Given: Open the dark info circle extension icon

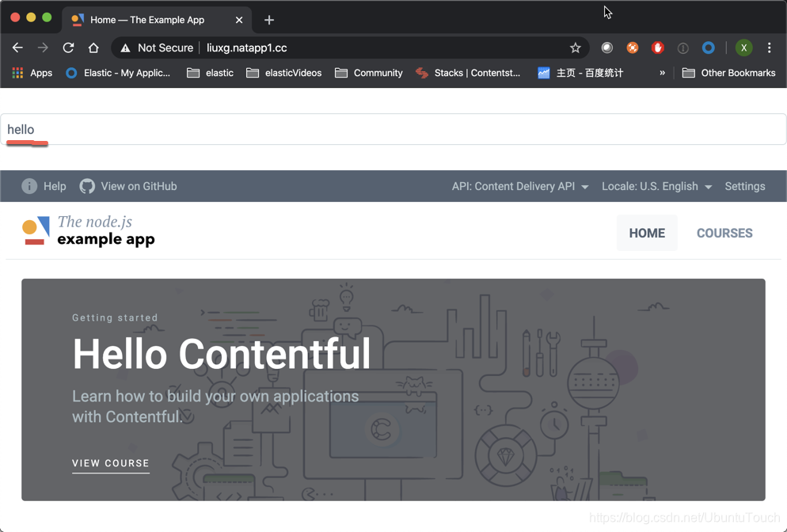Looking at the screenshot, I should coord(682,48).
